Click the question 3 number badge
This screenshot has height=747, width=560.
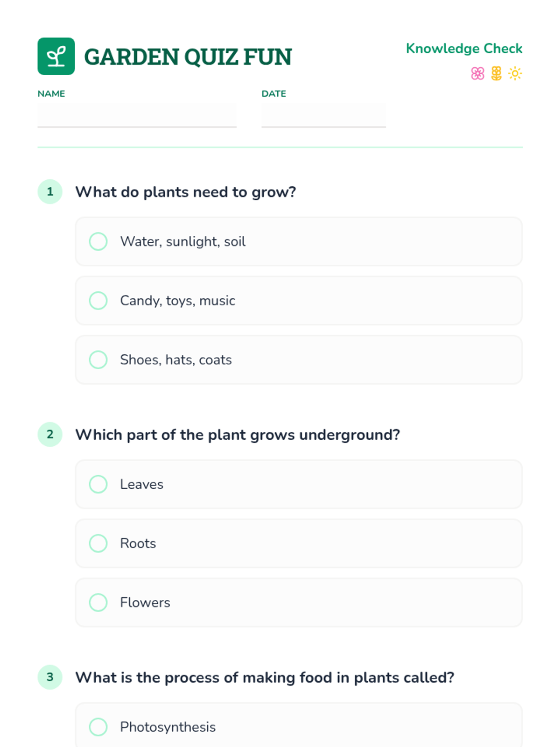click(x=50, y=677)
